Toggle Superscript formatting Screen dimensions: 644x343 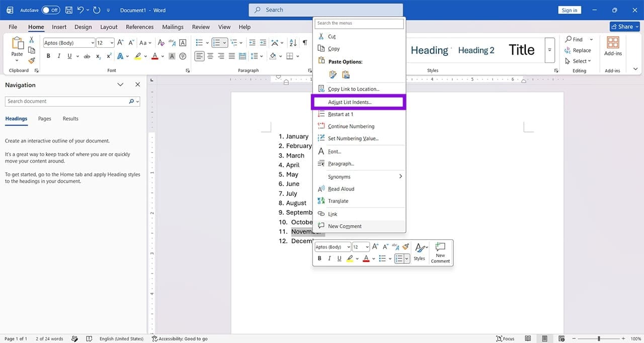click(x=109, y=56)
